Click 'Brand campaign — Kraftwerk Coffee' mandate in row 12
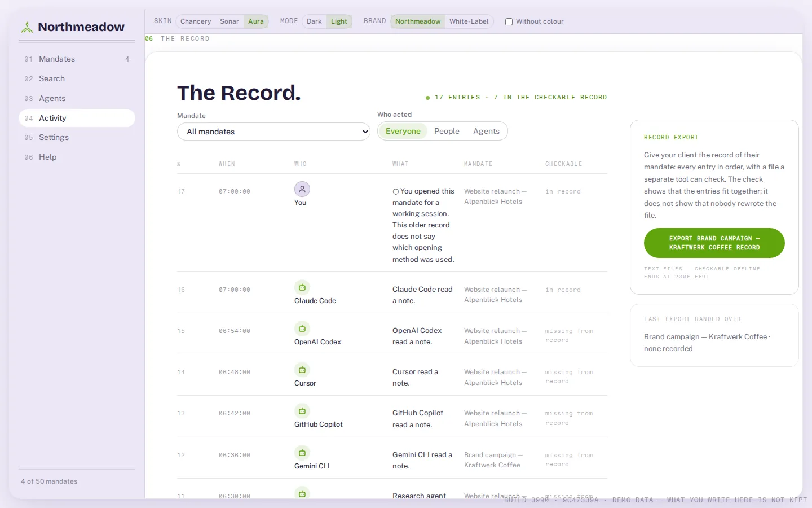This screenshot has width=812, height=508. (x=493, y=460)
